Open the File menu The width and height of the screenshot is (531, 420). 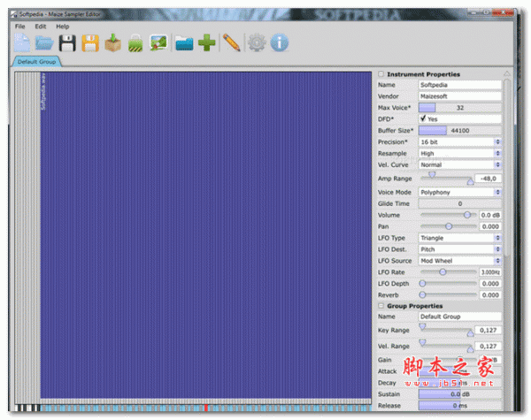coord(19,27)
